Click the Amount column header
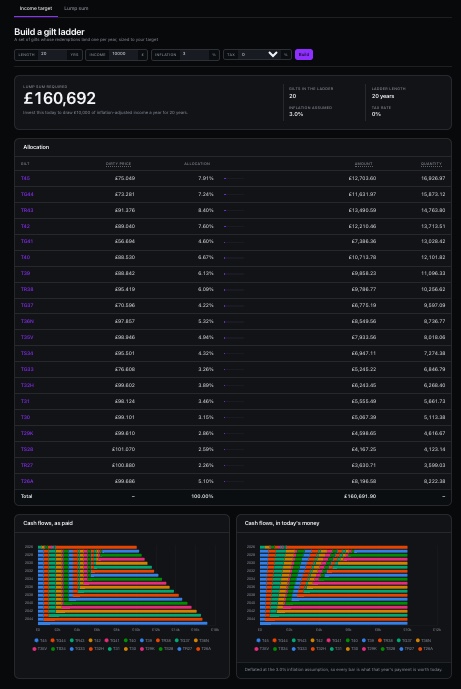461x689 pixels. (x=363, y=163)
